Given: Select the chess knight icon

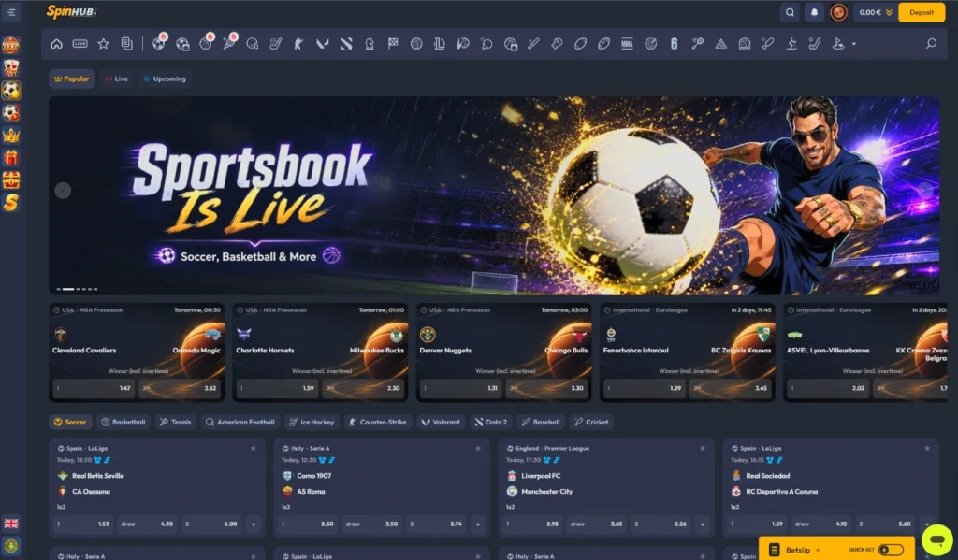Looking at the screenshot, I should click(370, 44).
